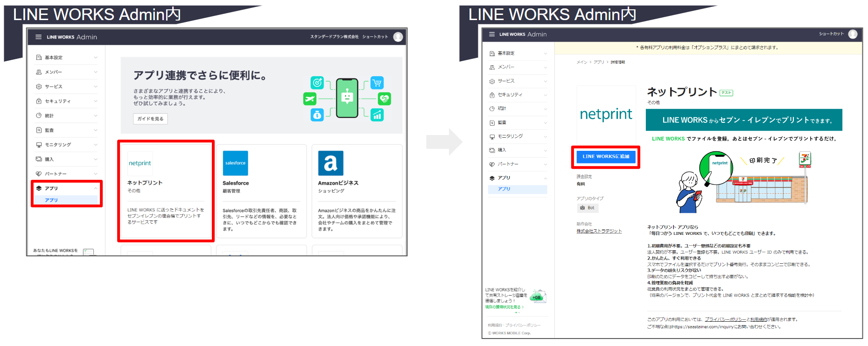Click profile avatar in left Admin header

point(398,37)
